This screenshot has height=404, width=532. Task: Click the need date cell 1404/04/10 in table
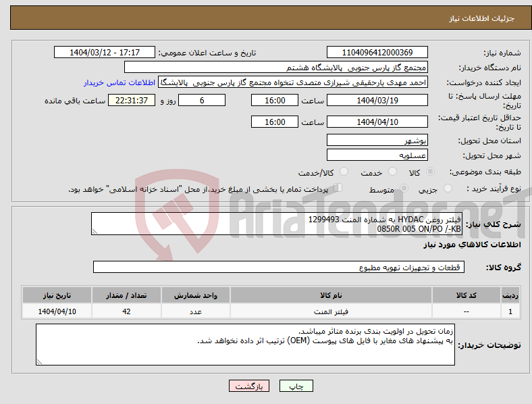[57, 311]
